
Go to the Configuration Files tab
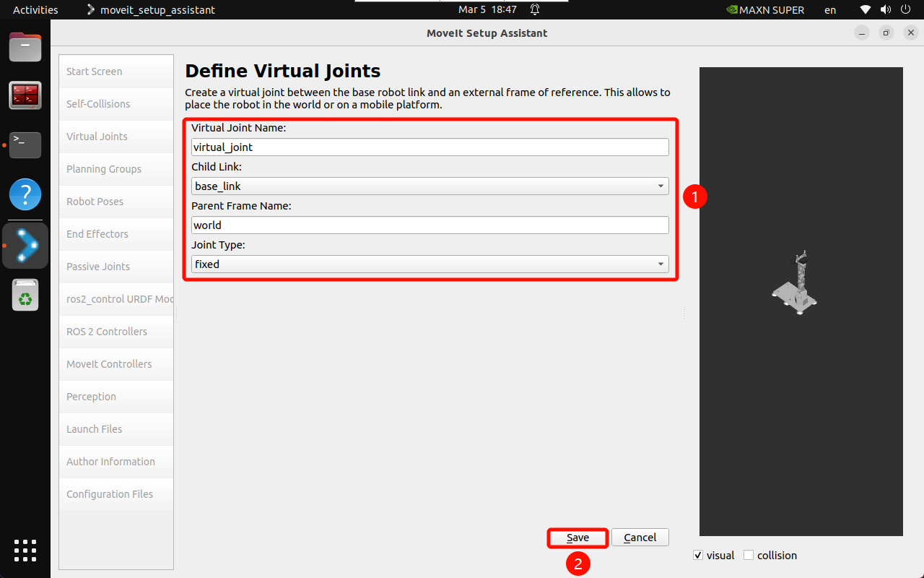click(x=116, y=494)
